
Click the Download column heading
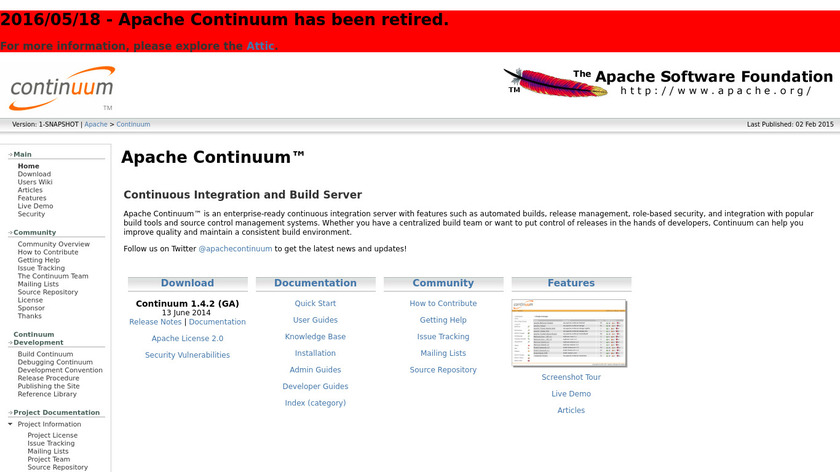pyautogui.click(x=188, y=283)
